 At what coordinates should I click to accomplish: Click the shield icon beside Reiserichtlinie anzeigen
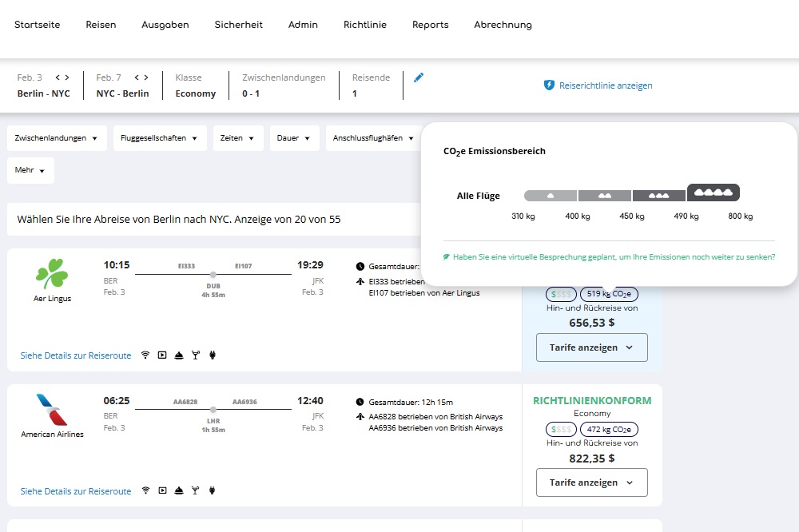point(549,85)
